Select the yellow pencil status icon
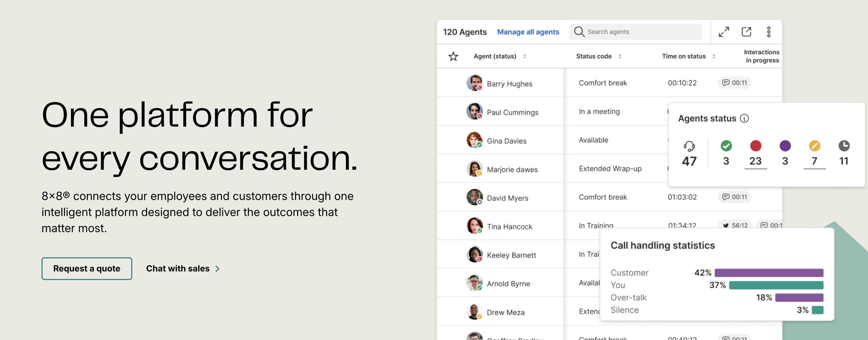Screen dimensions: 868x340 814,146
